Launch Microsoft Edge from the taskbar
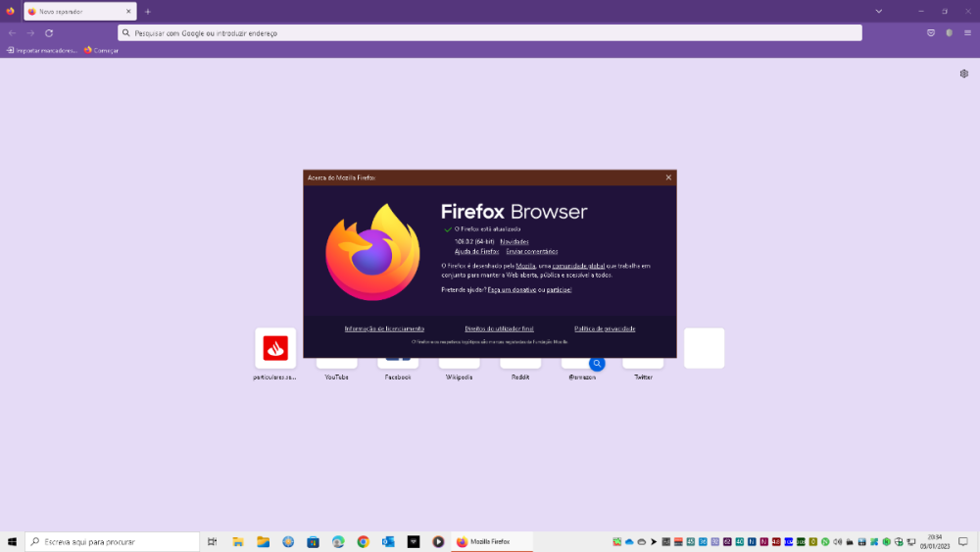 (x=338, y=541)
